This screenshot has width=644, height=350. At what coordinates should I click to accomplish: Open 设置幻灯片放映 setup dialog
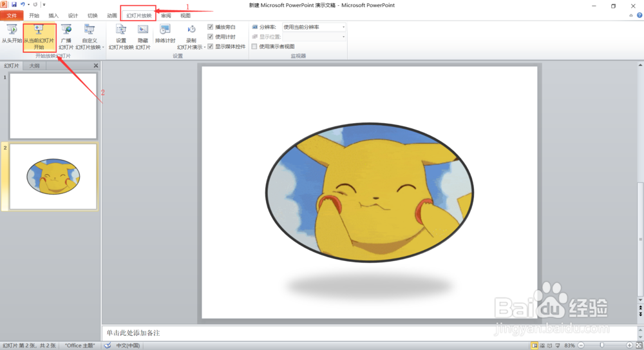click(121, 37)
